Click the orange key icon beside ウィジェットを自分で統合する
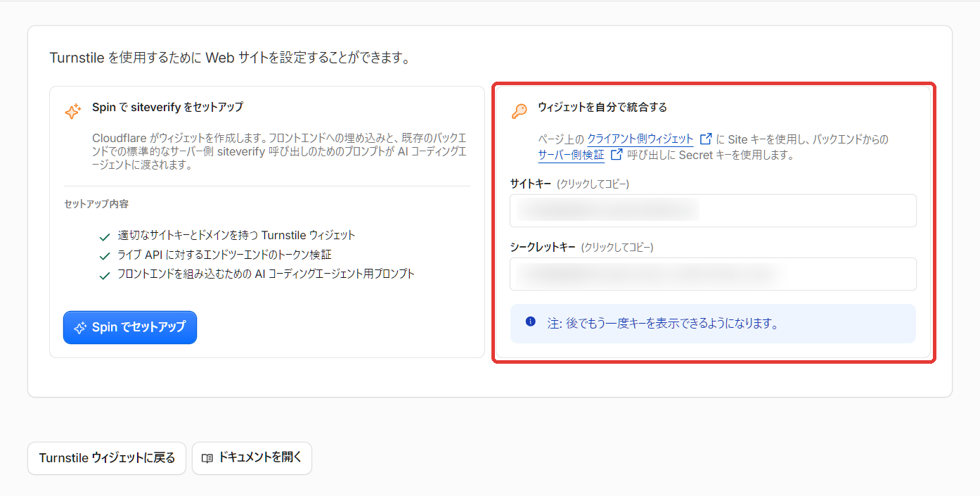The height and width of the screenshot is (496, 980). coord(519,111)
